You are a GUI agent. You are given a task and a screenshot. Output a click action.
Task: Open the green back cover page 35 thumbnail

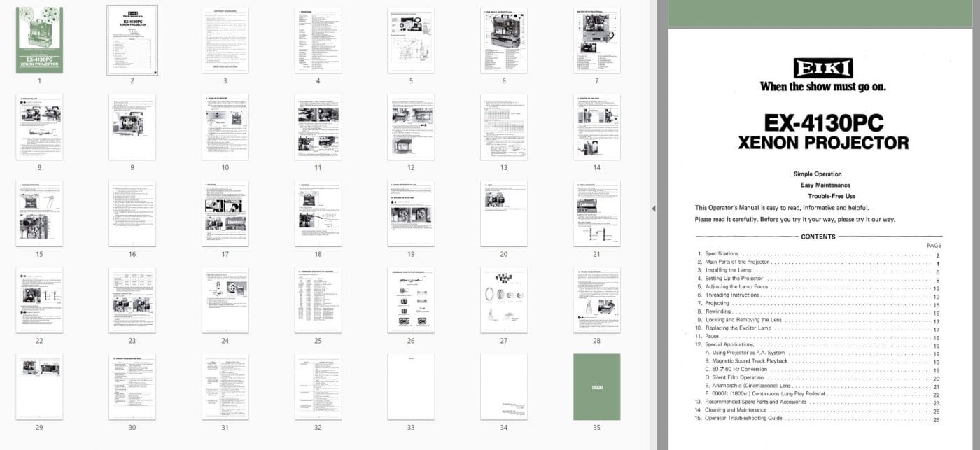tap(596, 386)
